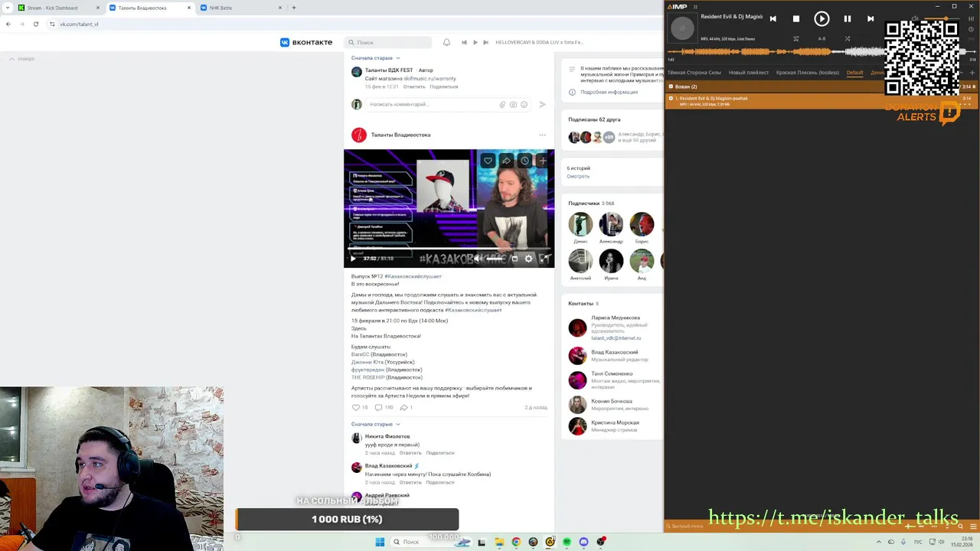
Task: Reload the browser page
Action: tap(35, 24)
